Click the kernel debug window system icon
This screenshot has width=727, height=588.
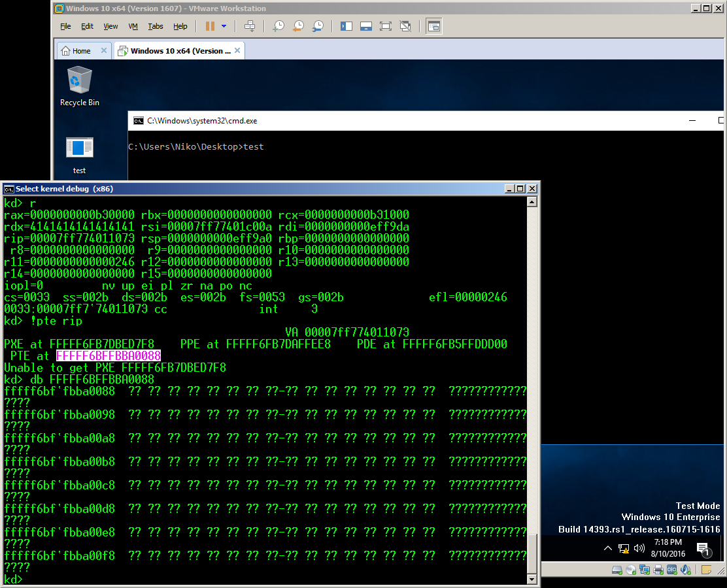pyautogui.click(x=8, y=189)
